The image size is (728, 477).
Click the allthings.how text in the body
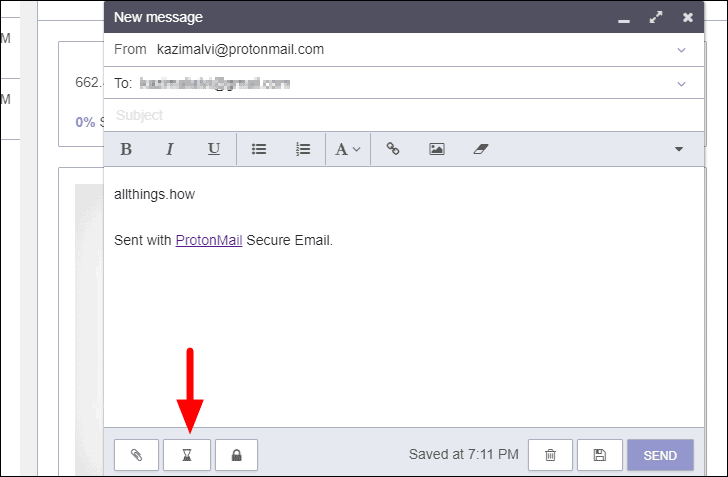pos(155,194)
